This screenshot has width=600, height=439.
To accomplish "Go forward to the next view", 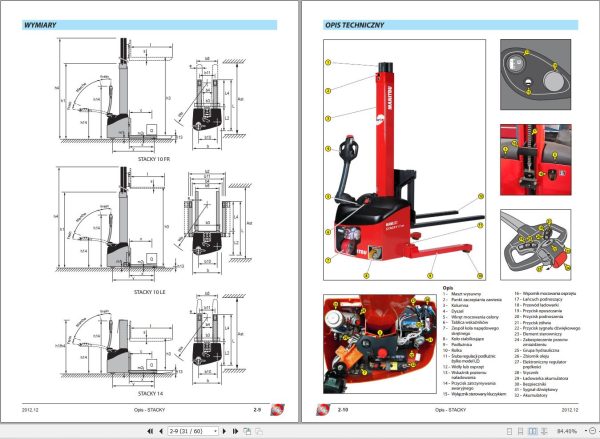I will click(259, 431).
